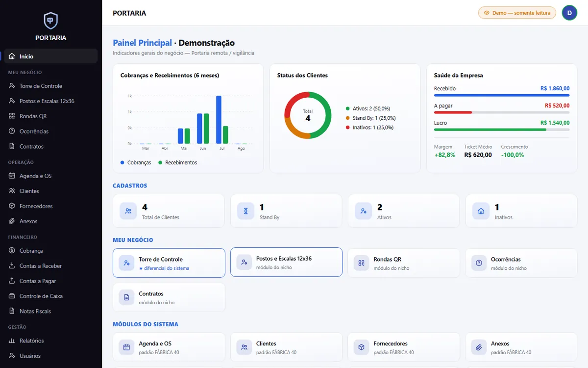The height and width of the screenshot is (368, 588).
Task: Click the Agenda e OS sidebar calendar icon
Action: click(x=12, y=176)
